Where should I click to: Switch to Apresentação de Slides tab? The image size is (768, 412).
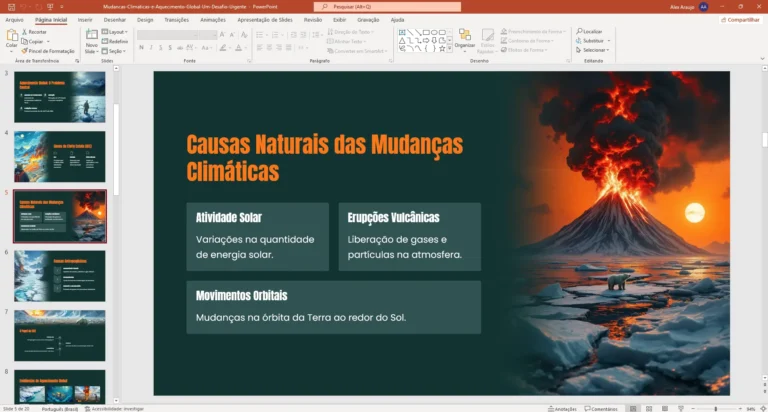tap(265, 20)
